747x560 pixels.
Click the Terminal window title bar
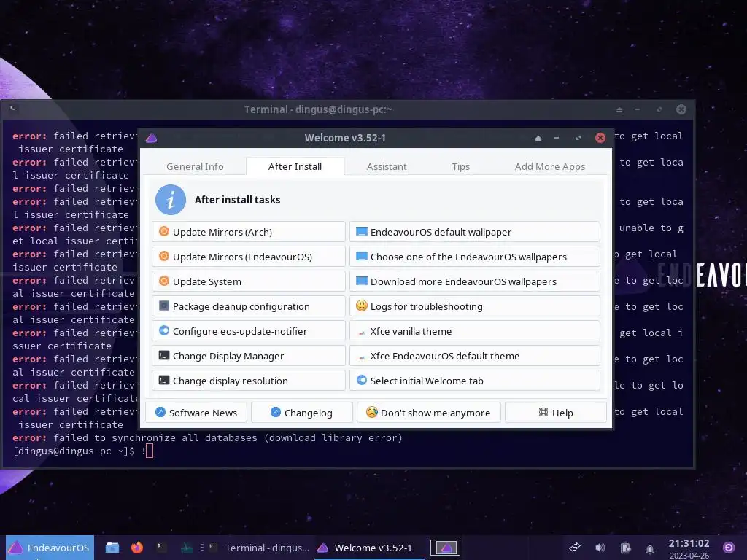pyautogui.click(x=318, y=109)
